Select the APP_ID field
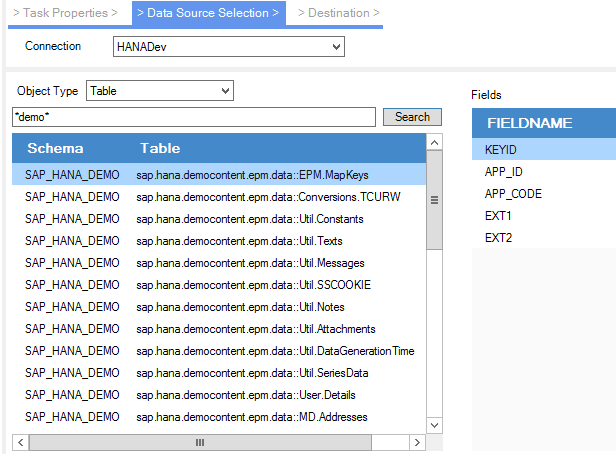This screenshot has width=616, height=454. [x=544, y=172]
